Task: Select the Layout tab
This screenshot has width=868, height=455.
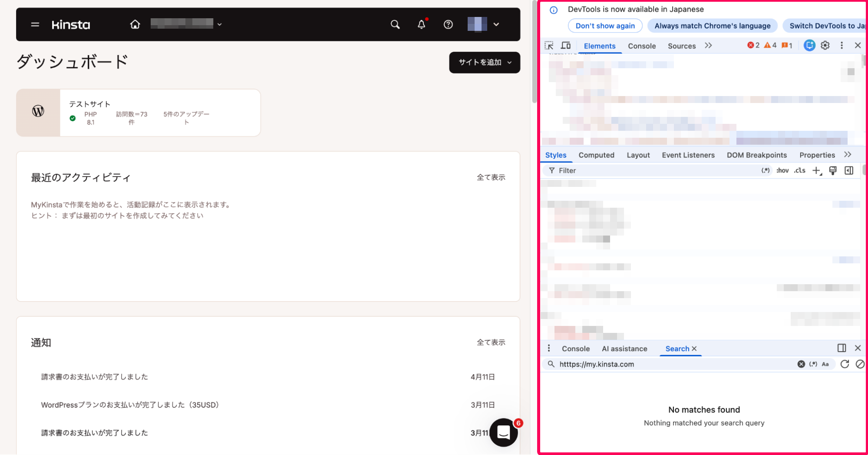Action: (x=638, y=155)
